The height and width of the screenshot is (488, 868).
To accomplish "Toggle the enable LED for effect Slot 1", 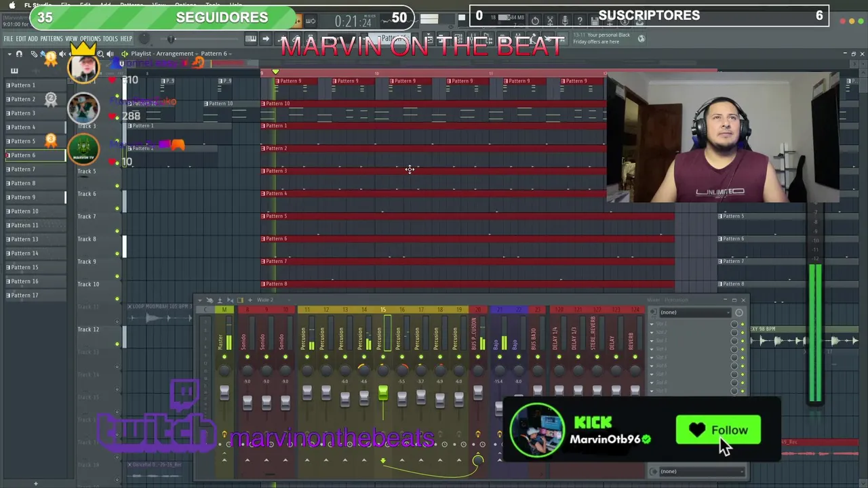I will [x=742, y=325].
